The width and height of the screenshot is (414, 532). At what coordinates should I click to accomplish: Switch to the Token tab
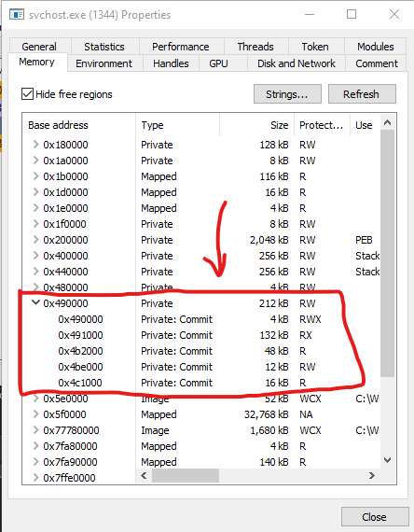tap(315, 47)
